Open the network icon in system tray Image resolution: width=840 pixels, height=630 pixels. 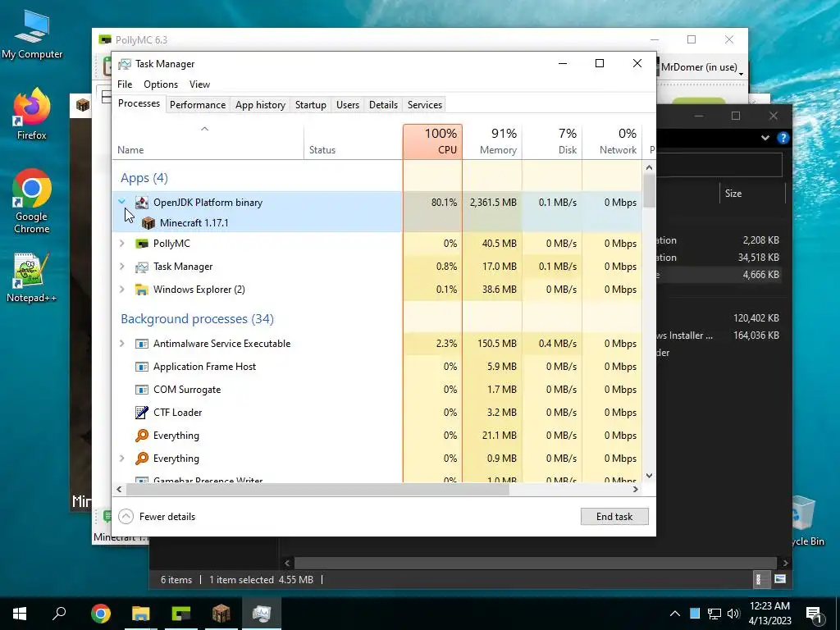tap(714, 614)
